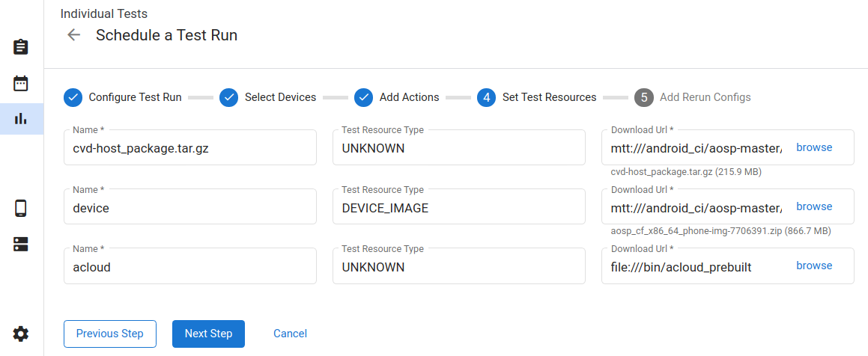Screen dimensions: 868x356
Task: Browse for the device image download URL
Action: (x=814, y=206)
